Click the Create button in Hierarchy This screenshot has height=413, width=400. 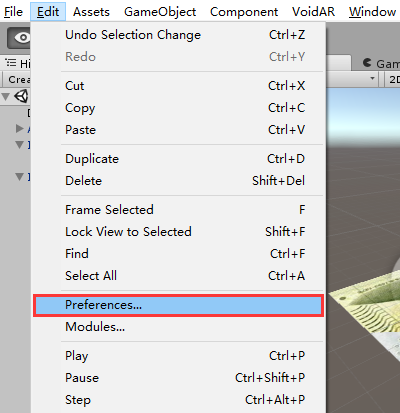coord(17,79)
